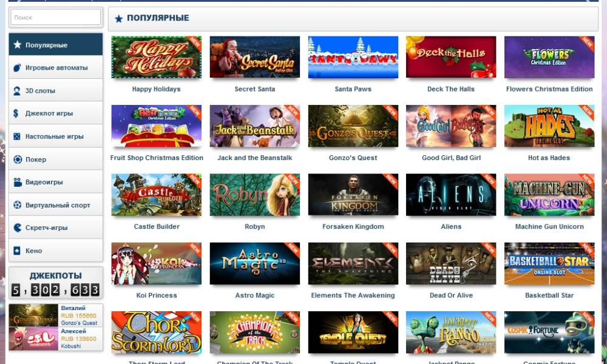The image size is (607, 364).
Task: Click the cherry icon for Игровые автоматы
Action: 17,68
